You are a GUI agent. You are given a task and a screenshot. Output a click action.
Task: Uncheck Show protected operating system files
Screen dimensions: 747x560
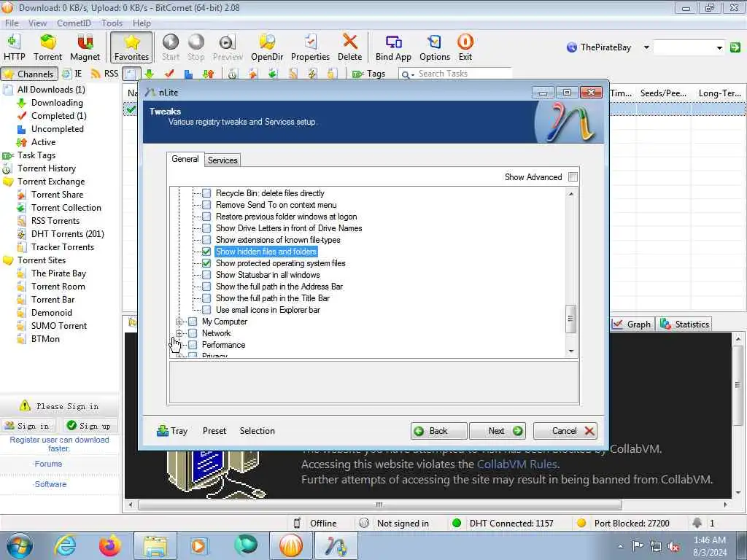pos(206,262)
